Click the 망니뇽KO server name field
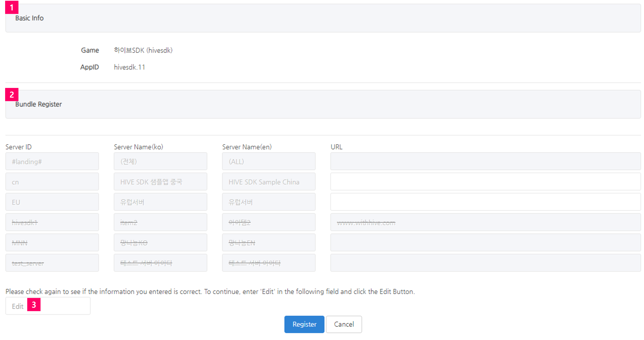The width and height of the screenshot is (644, 340). [161, 243]
